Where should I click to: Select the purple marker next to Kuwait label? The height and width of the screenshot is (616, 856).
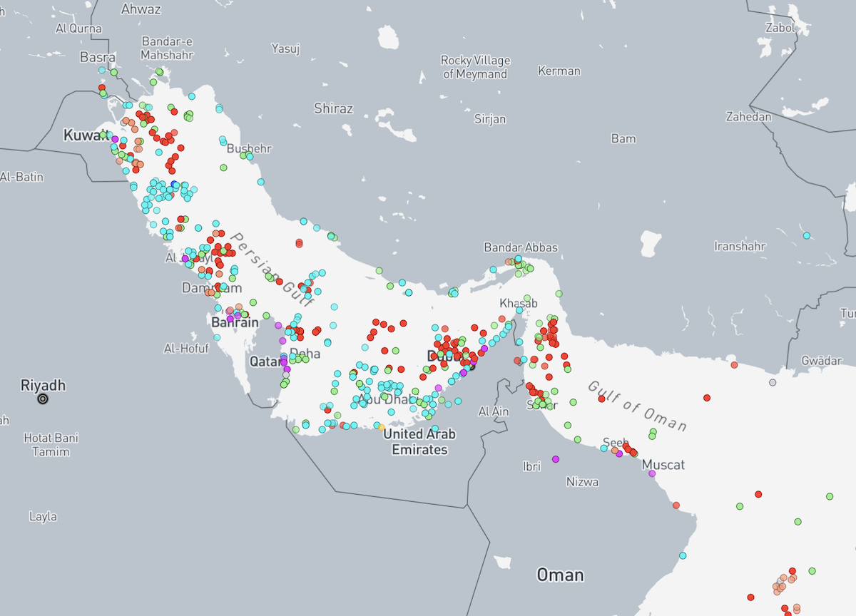pyautogui.click(x=114, y=139)
